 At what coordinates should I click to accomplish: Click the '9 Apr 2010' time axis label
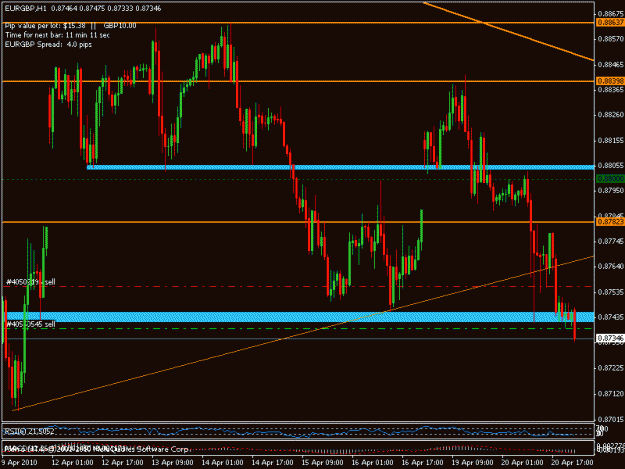tap(19, 463)
